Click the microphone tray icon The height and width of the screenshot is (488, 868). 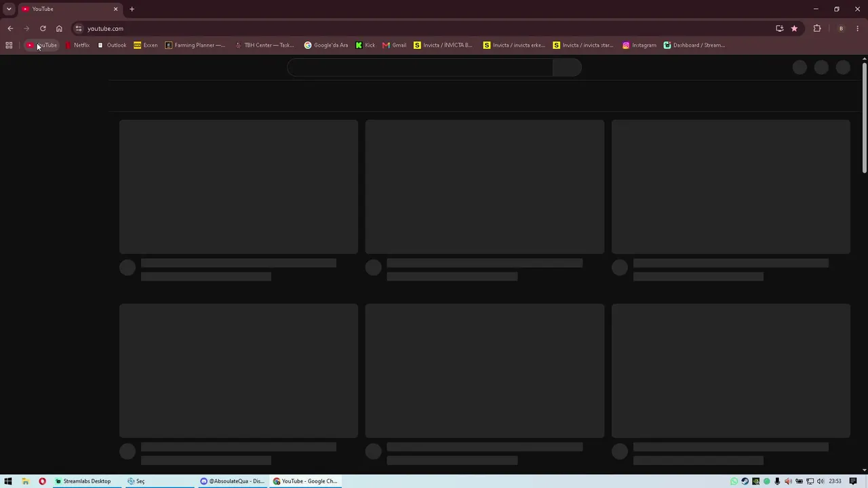coord(777,481)
